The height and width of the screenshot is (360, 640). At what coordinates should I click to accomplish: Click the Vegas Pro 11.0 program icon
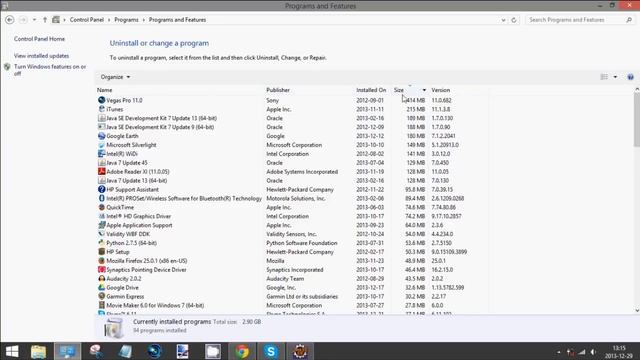[x=102, y=100]
